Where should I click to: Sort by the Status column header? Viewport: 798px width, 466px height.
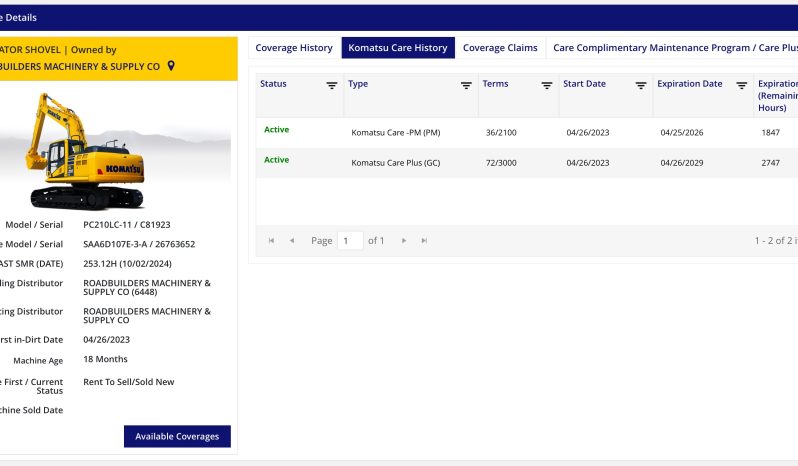273,84
